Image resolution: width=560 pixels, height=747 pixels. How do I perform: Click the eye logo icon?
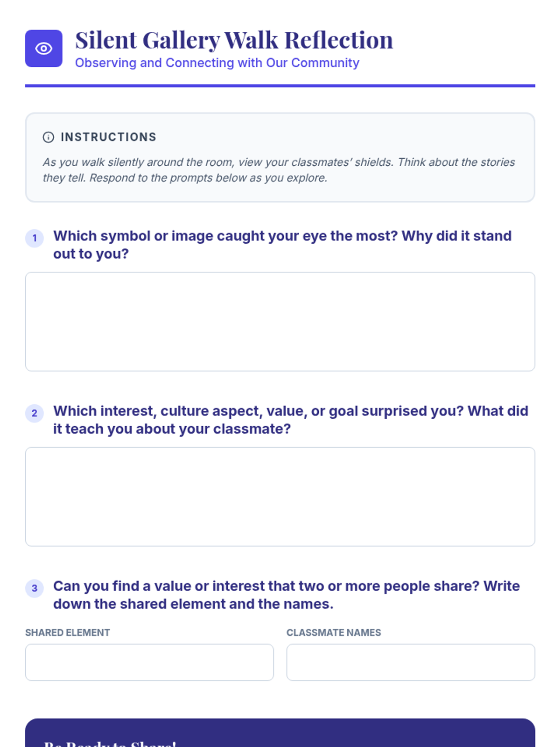(x=43, y=49)
